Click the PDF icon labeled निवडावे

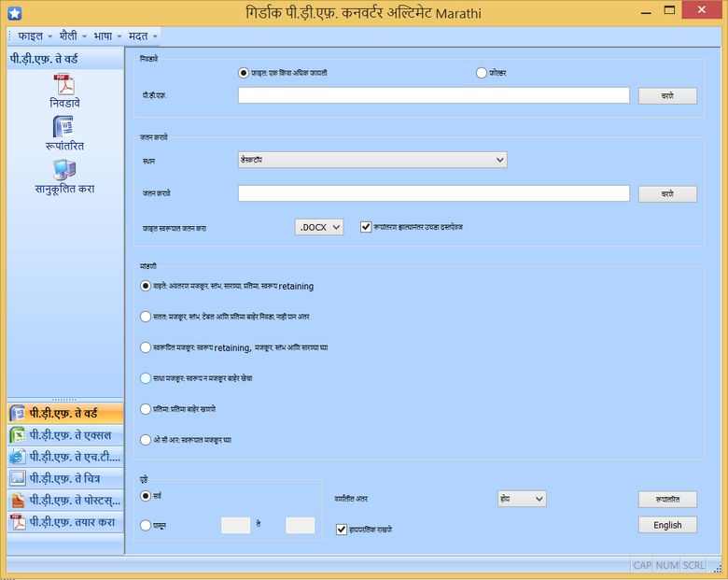coord(64,85)
